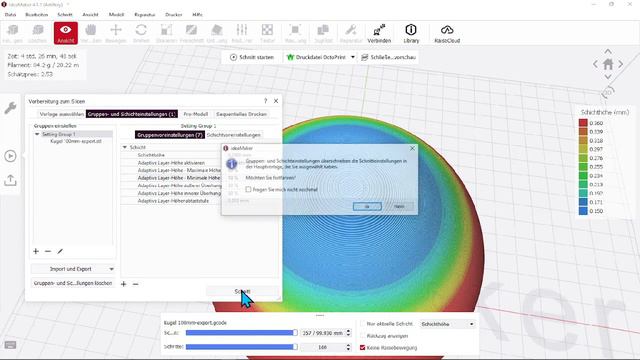Open the Reparatur wrench tool
This screenshot has width=640, height=360.
351,33
